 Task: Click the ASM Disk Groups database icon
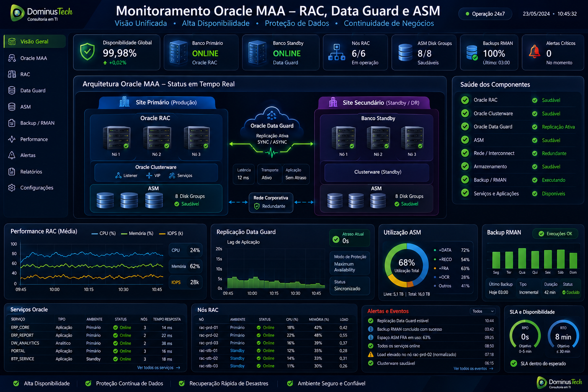coord(405,52)
